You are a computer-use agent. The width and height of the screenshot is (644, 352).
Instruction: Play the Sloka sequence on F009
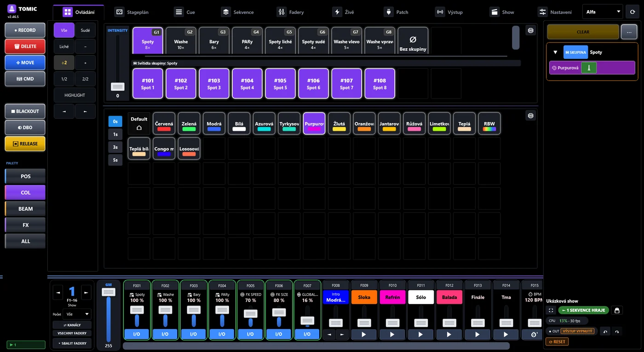(364, 335)
